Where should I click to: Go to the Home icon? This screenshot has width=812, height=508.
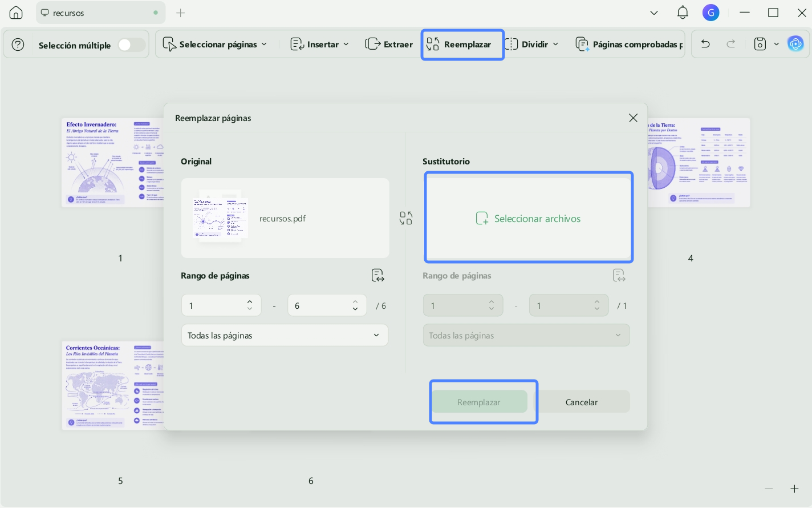16,13
